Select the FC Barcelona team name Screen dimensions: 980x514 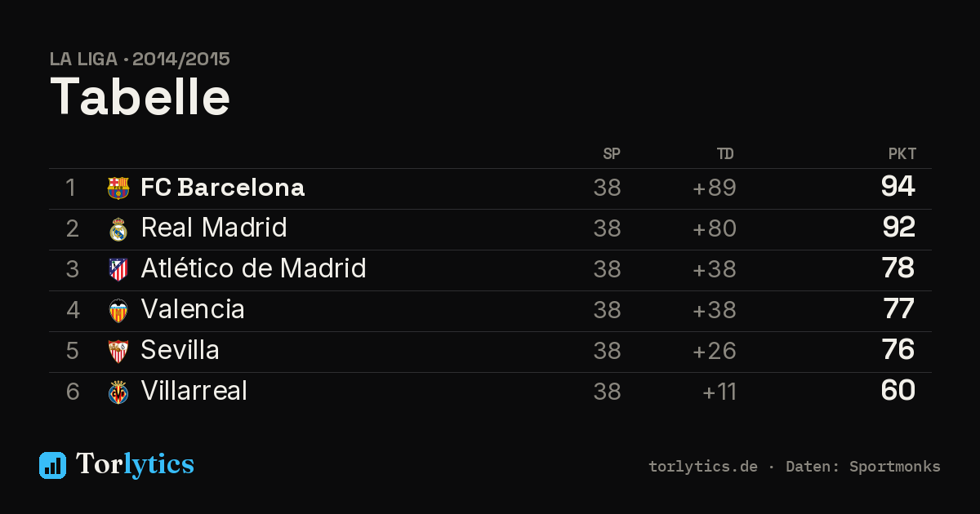[222, 188]
